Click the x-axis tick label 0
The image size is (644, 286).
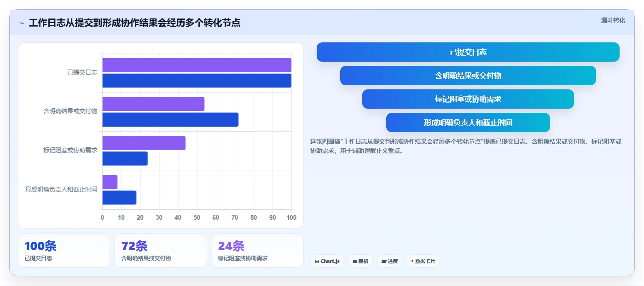pyautogui.click(x=102, y=217)
